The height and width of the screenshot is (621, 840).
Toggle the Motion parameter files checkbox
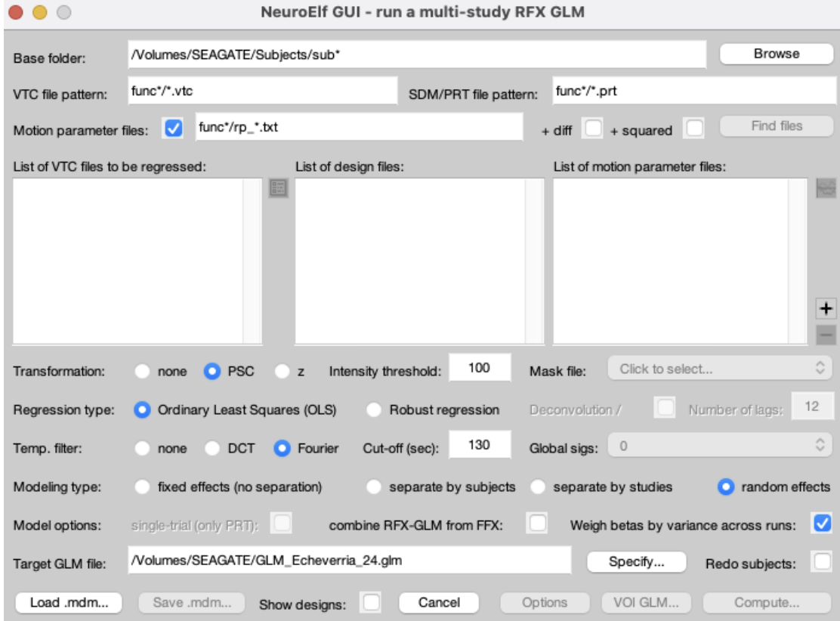tap(174, 128)
